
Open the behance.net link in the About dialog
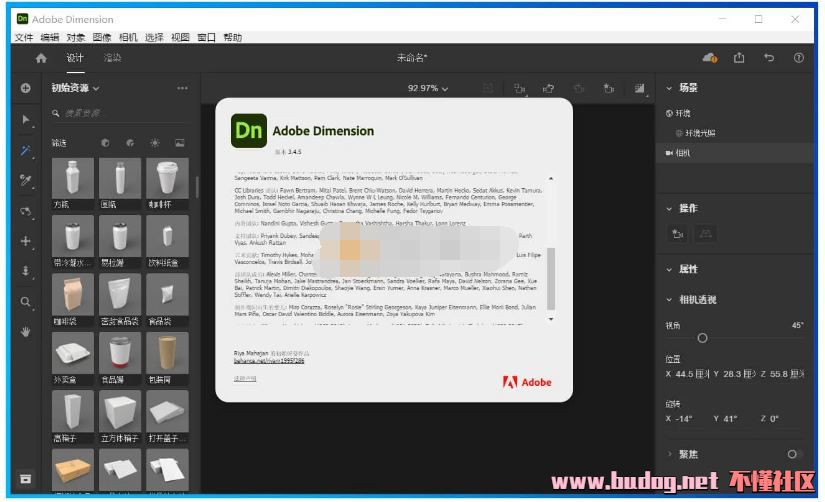[x=269, y=360]
